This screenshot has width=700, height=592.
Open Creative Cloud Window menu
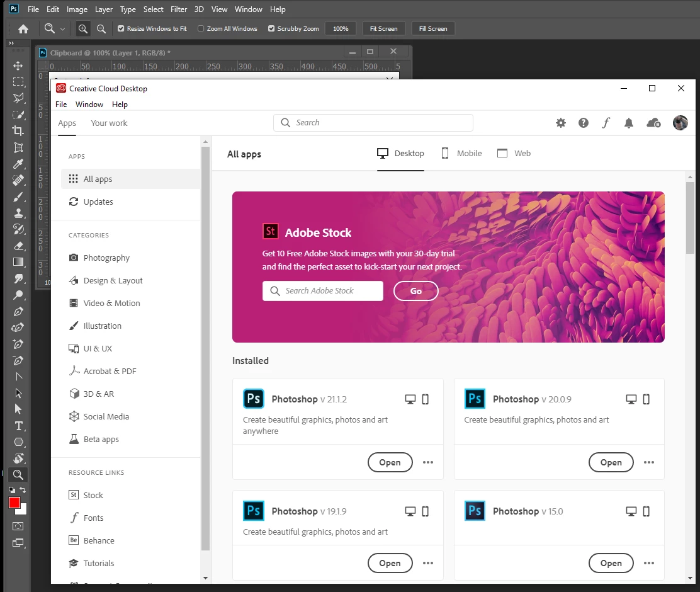click(x=89, y=105)
